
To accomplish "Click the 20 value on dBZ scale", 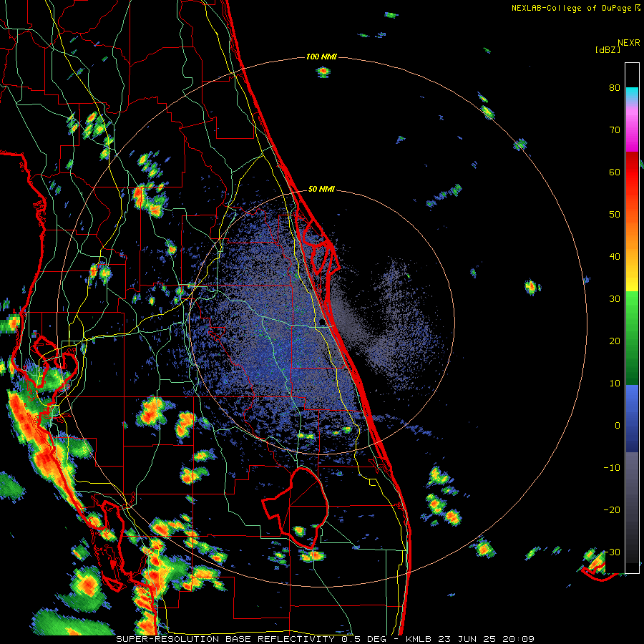I will [615, 341].
